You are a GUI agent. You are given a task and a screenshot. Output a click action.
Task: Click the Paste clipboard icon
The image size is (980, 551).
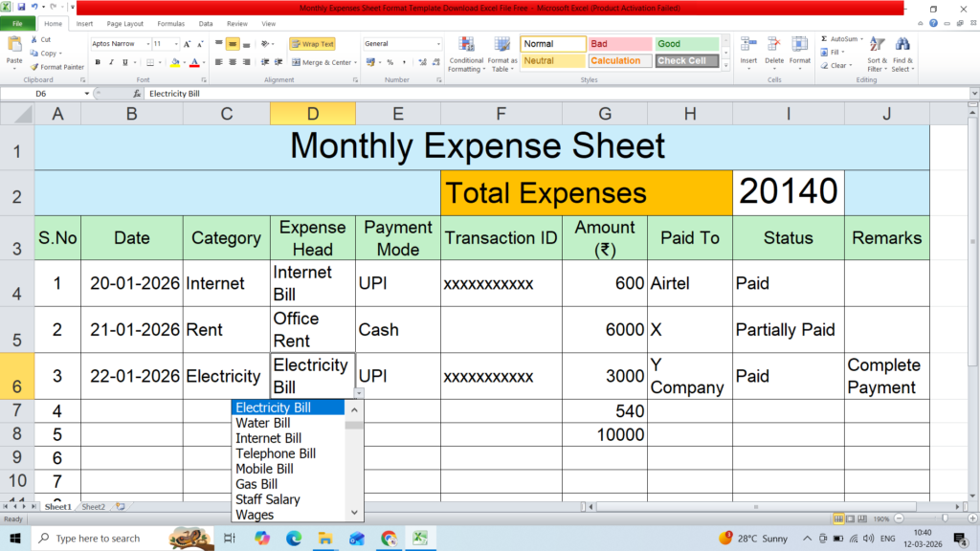click(x=13, y=46)
